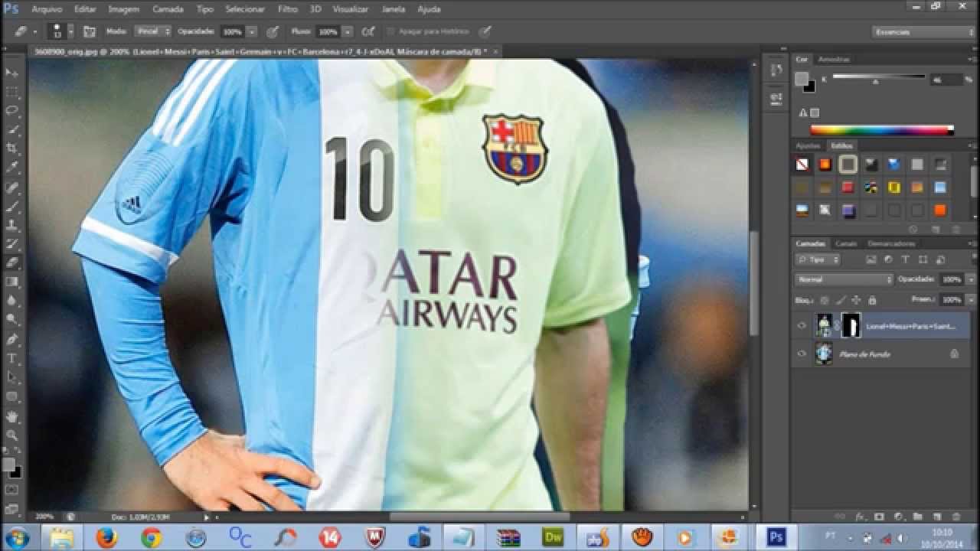Select the Rectangle shape tool

coord(12,397)
